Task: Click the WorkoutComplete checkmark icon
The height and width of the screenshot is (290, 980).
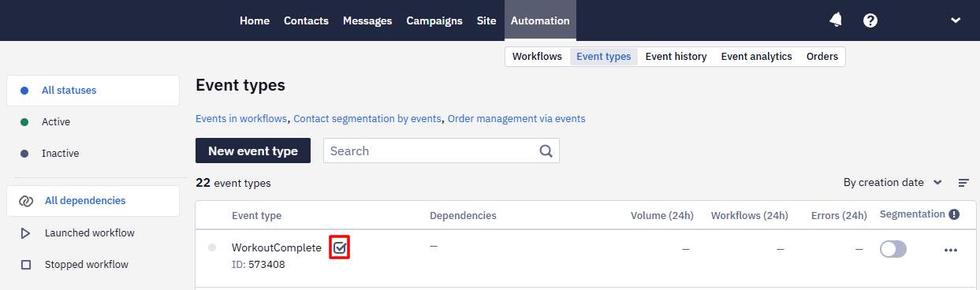Action: click(x=340, y=247)
